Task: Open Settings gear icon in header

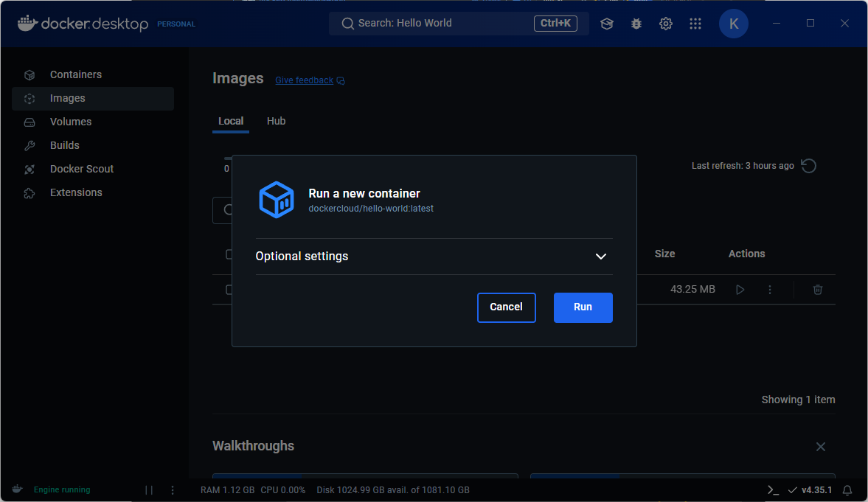Action: pos(665,24)
